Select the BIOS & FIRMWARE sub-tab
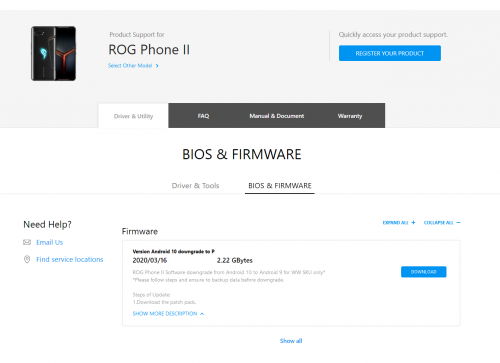 [280, 186]
